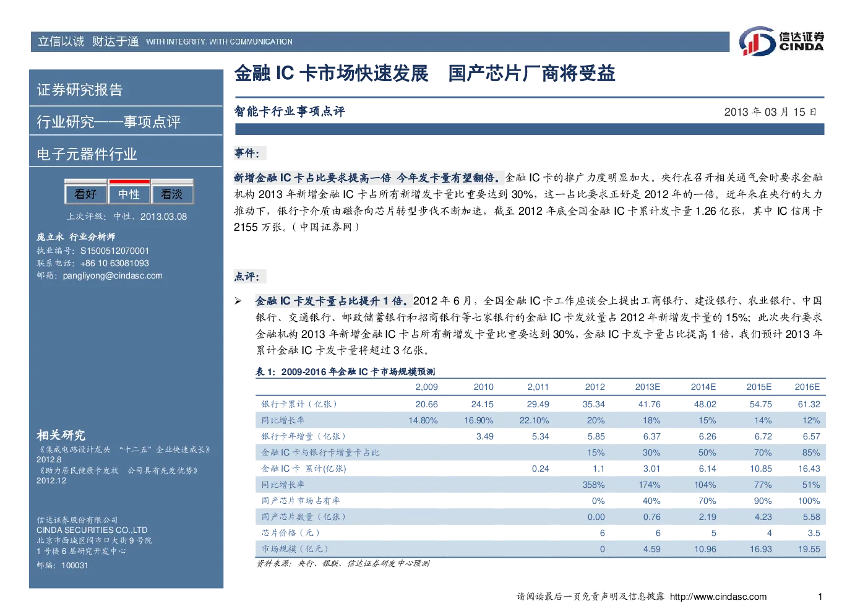Click the row label 芯片价格（元）
The width and height of the screenshot is (868, 614).
tap(291, 533)
